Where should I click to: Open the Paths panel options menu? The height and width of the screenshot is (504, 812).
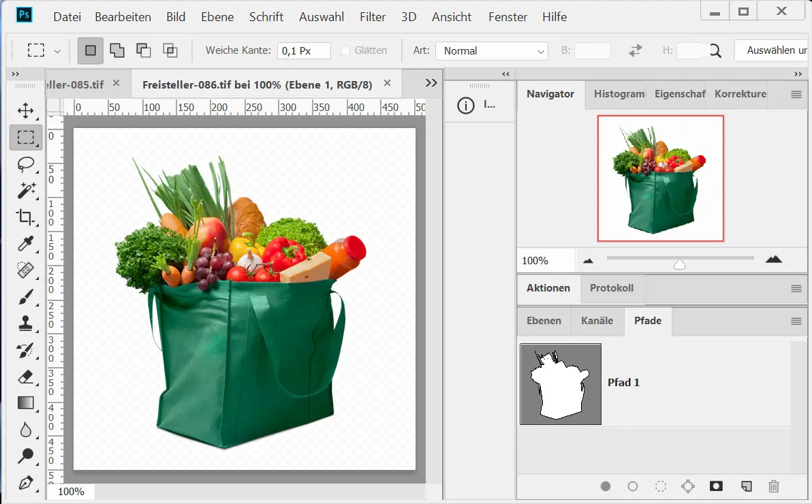796,321
